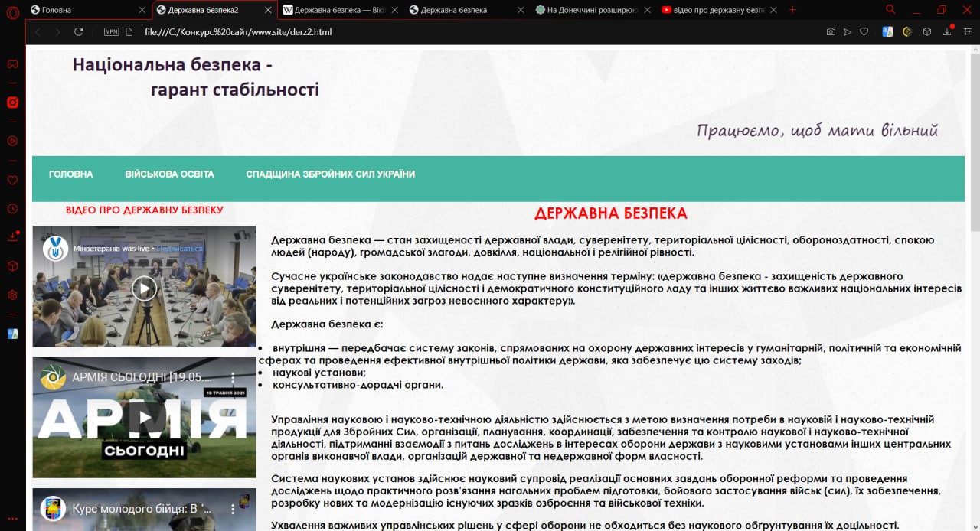Open ГОЛОВНА in site navigation
980x531 pixels.
click(x=71, y=174)
